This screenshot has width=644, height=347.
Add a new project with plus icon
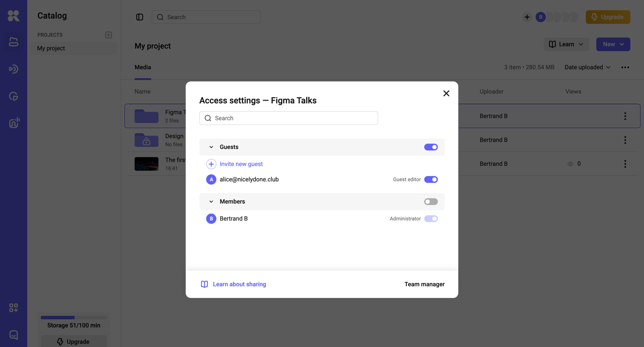(x=109, y=35)
